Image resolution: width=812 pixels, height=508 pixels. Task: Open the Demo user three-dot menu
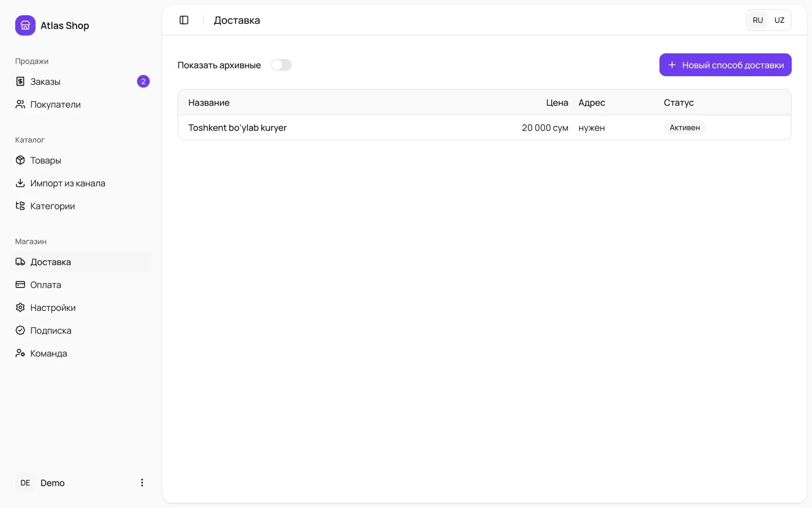[x=142, y=483]
